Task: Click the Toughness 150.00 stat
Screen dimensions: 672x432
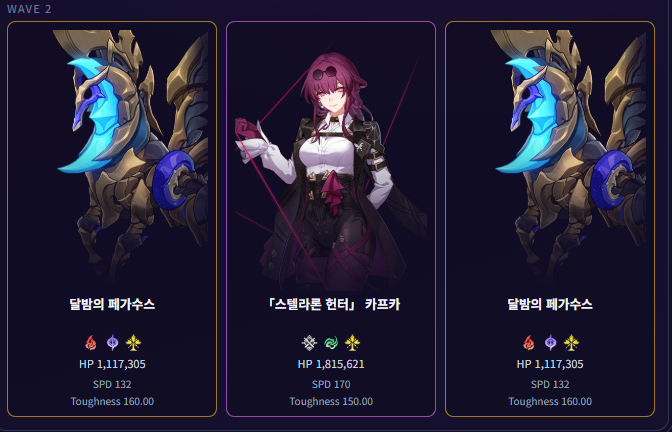Action: (x=331, y=402)
